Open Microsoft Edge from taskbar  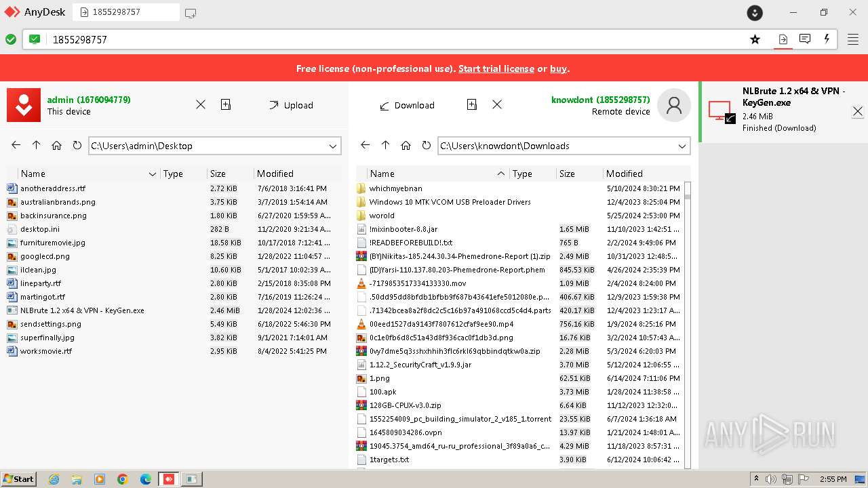coord(146,479)
